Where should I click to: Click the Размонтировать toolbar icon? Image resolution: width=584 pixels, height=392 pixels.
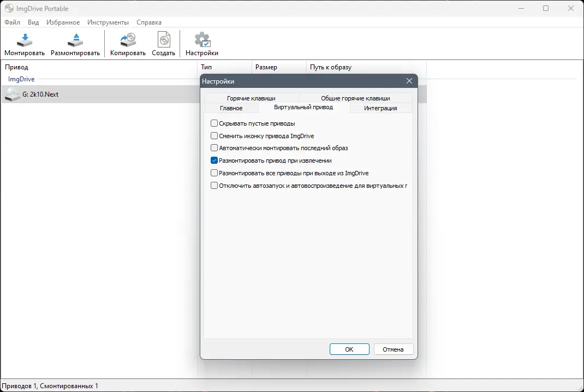click(75, 40)
